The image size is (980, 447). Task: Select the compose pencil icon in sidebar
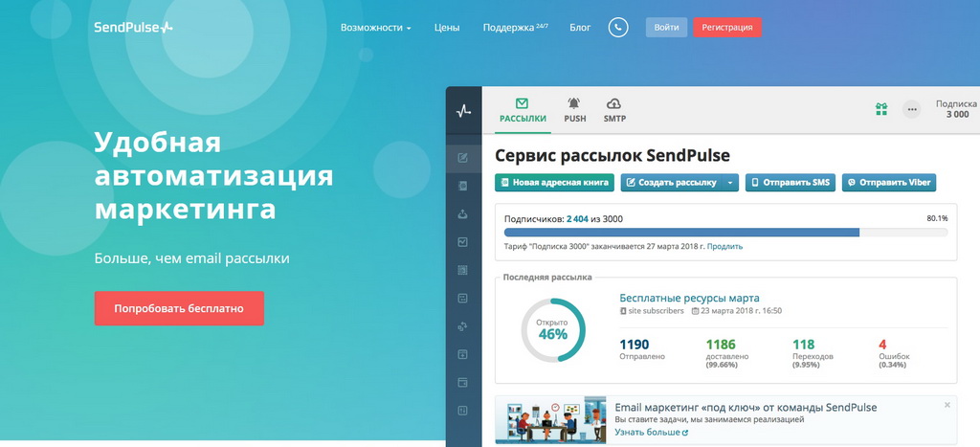pos(463,158)
